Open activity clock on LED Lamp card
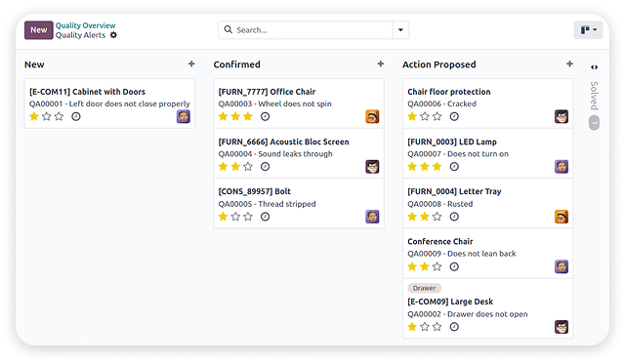Viewport: 625px width, 364px height. pyautogui.click(x=454, y=167)
